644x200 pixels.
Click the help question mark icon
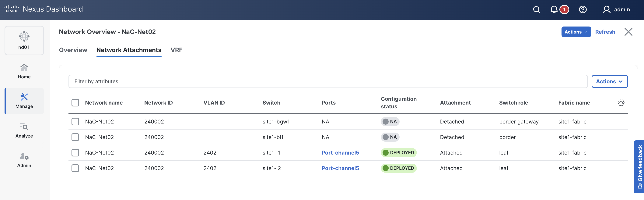[x=583, y=9]
